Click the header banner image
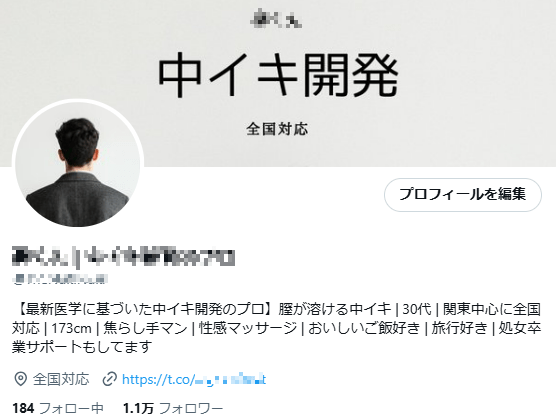 (278, 83)
